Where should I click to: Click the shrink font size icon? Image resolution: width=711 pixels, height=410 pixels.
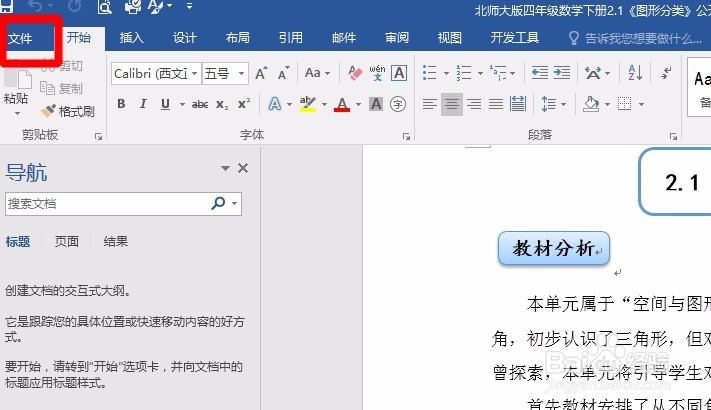283,73
